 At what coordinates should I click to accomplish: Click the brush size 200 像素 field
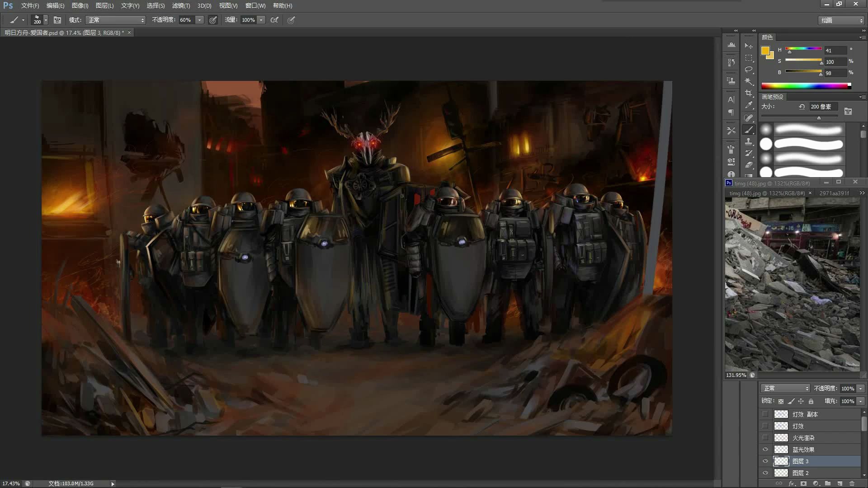point(823,107)
